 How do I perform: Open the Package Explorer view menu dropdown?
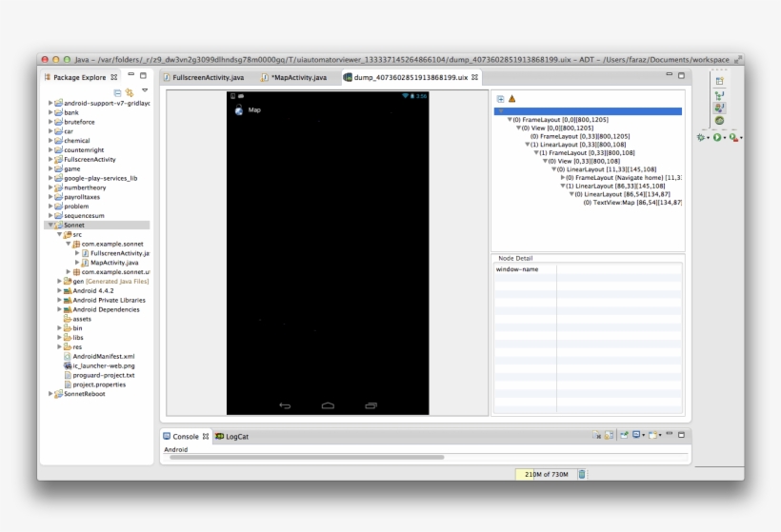coord(145,91)
